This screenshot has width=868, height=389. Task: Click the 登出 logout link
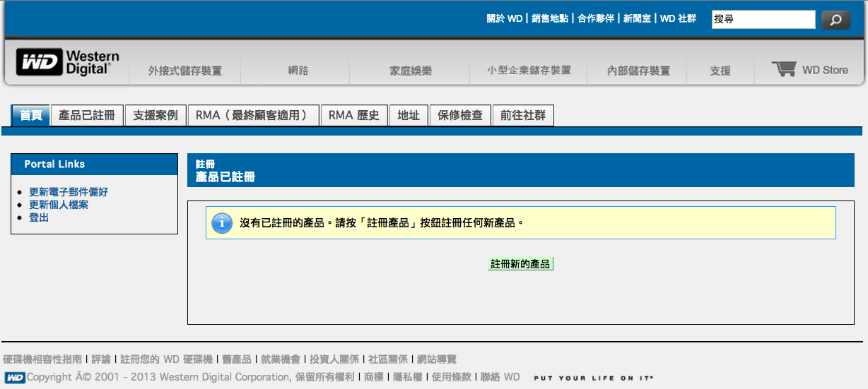pyautogui.click(x=39, y=217)
